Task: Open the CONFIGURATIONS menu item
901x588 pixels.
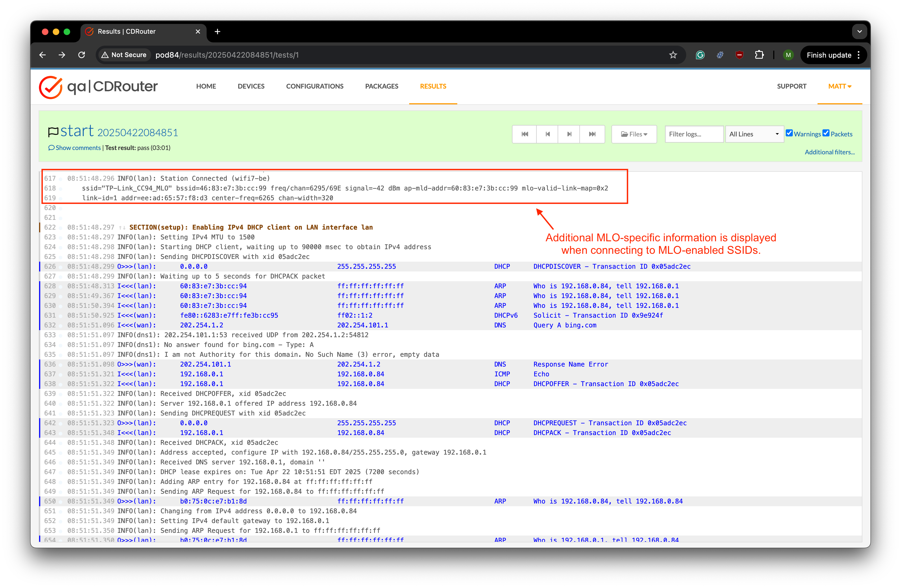Action: [x=315, y=86]
